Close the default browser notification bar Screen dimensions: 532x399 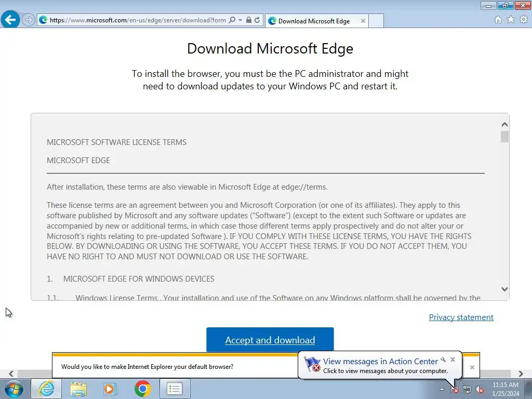point(472,367)
